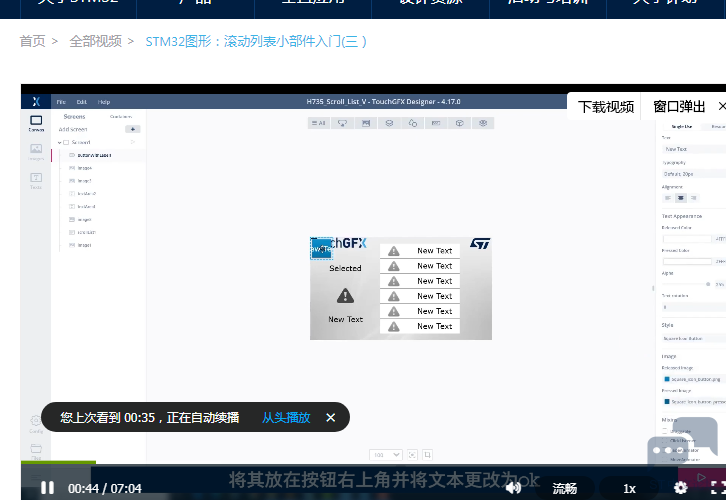Click the selected blue button widget on the canvas

point(321,249)
